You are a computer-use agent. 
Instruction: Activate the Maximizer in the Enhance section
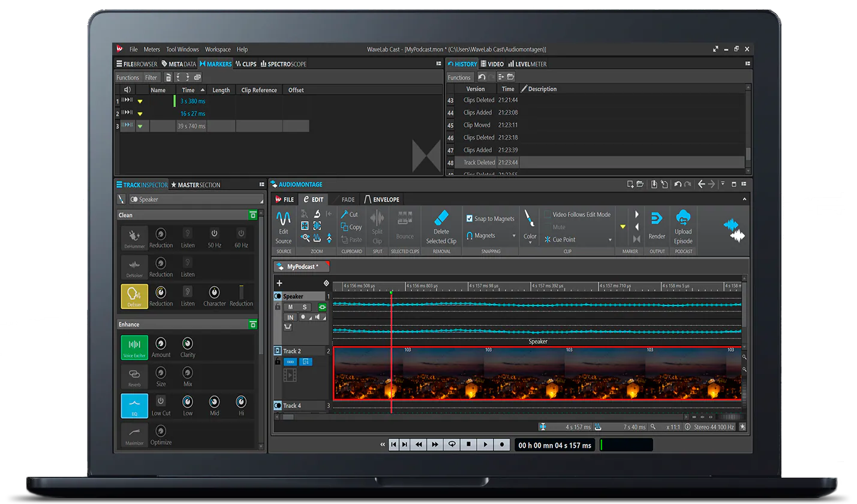pyautogui.click(x=134, y=435)
